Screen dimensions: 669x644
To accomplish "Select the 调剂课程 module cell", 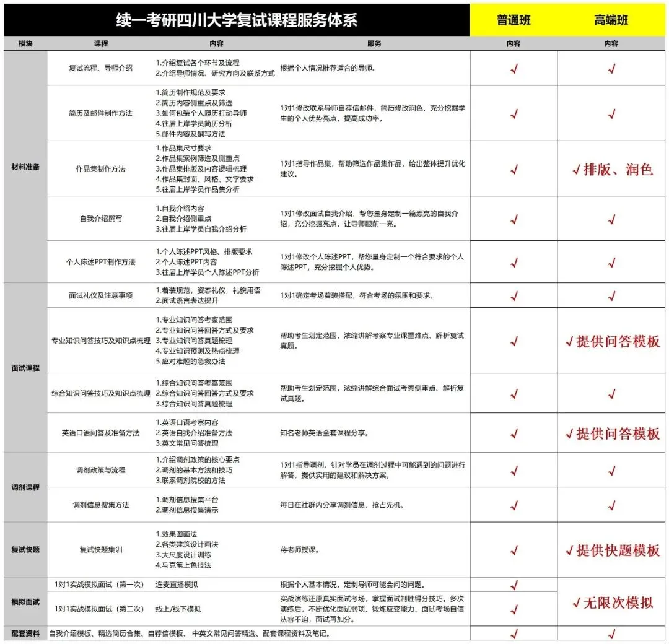I will pos(25,487).
